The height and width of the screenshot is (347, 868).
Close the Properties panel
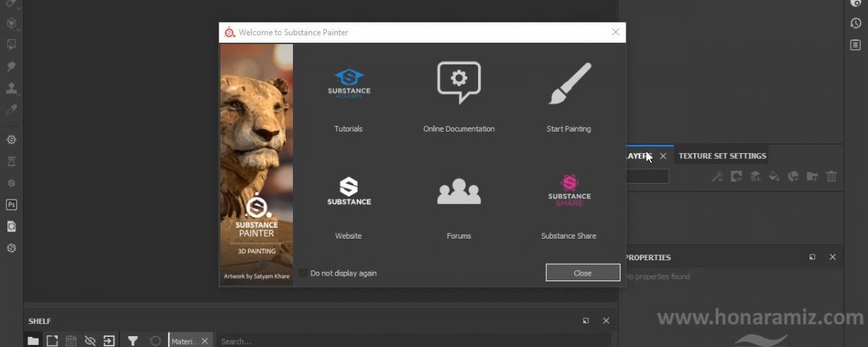click(x=833, y=257)
